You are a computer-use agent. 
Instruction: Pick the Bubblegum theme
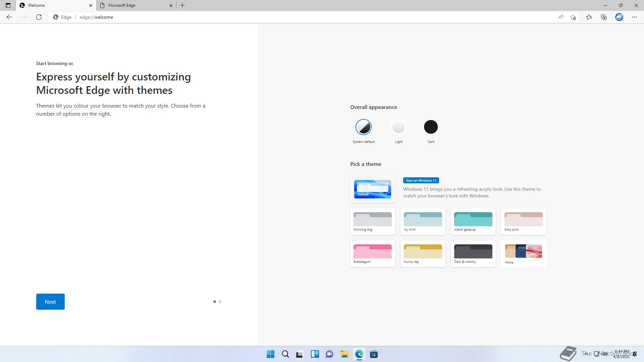click(x=373, y=254)
